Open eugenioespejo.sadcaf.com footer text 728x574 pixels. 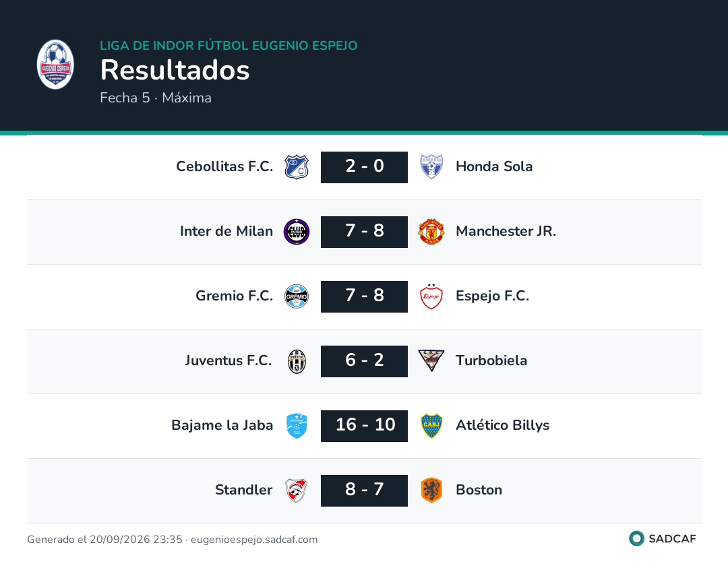coord(254,540)
